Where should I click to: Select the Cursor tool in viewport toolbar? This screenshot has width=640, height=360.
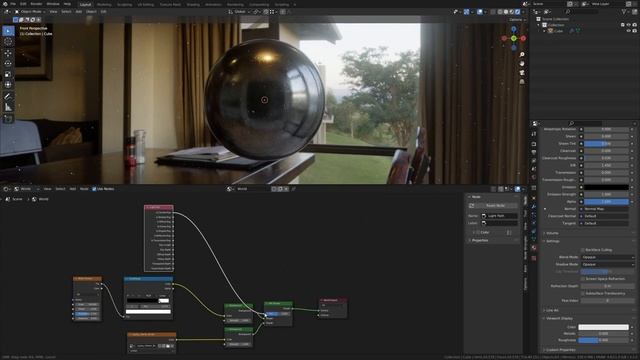click(8, 41)
